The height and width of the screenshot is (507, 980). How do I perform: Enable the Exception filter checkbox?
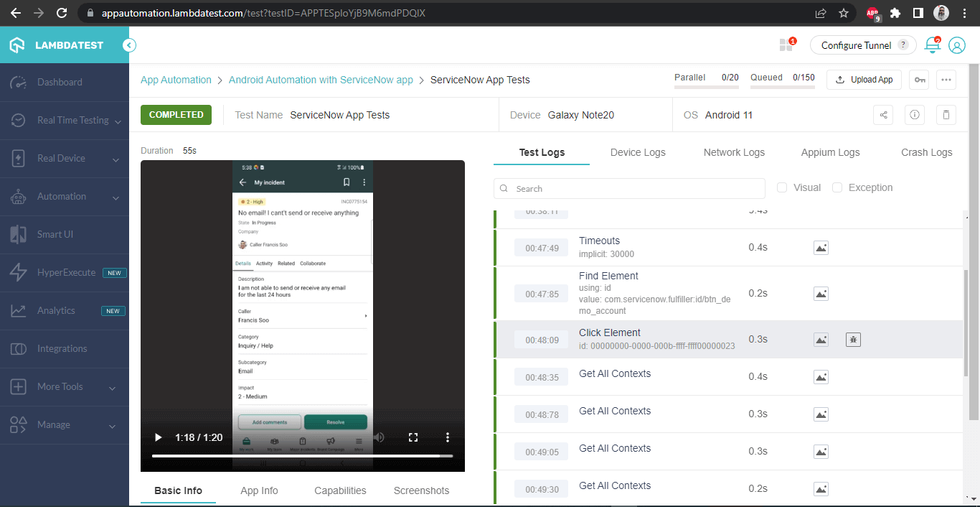(x=837, y=187)
